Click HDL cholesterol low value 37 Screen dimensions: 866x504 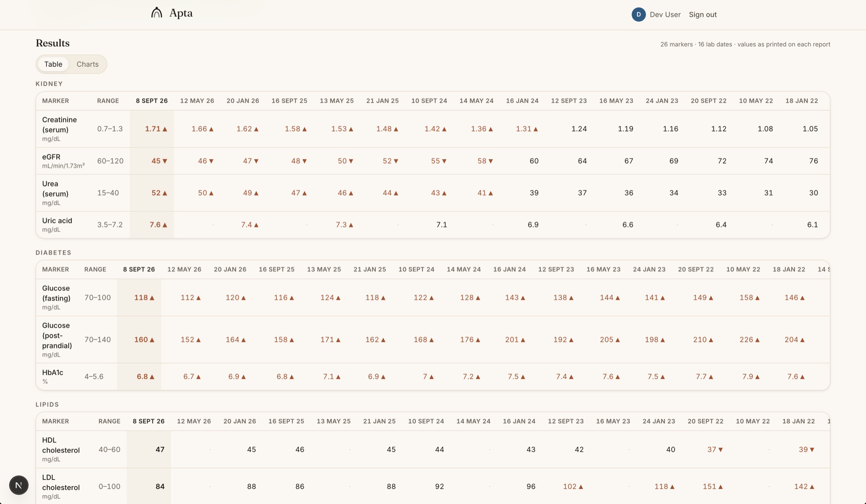point(715,449)
